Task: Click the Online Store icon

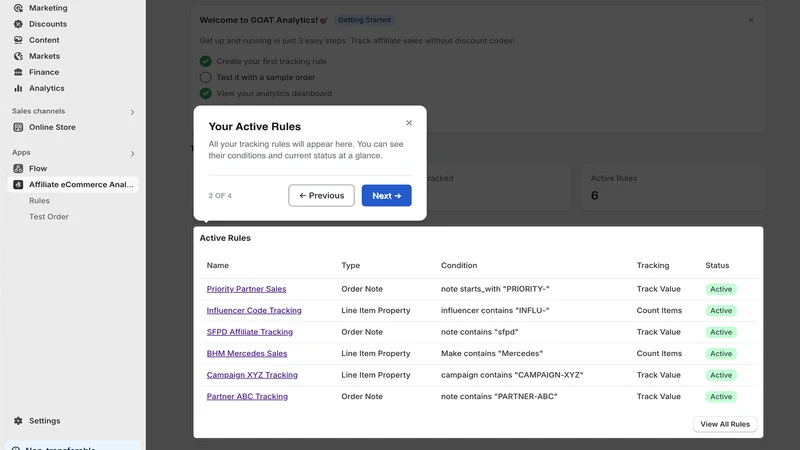Action: [x=18, y=127]
